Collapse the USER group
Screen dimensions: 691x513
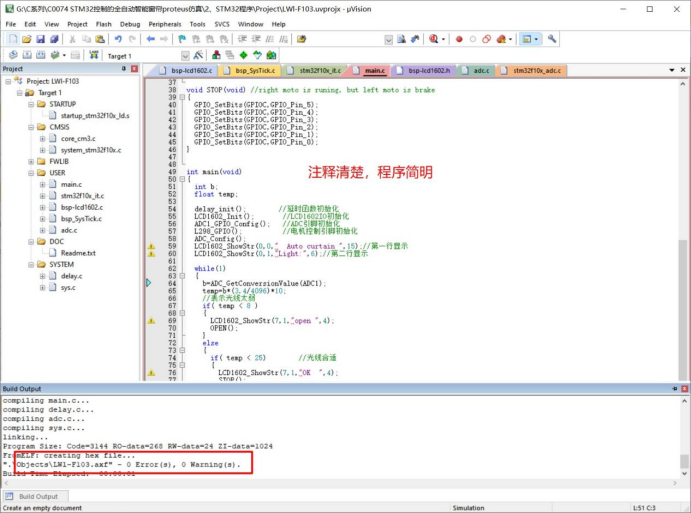pyautogui.click(x=31, y=173)
